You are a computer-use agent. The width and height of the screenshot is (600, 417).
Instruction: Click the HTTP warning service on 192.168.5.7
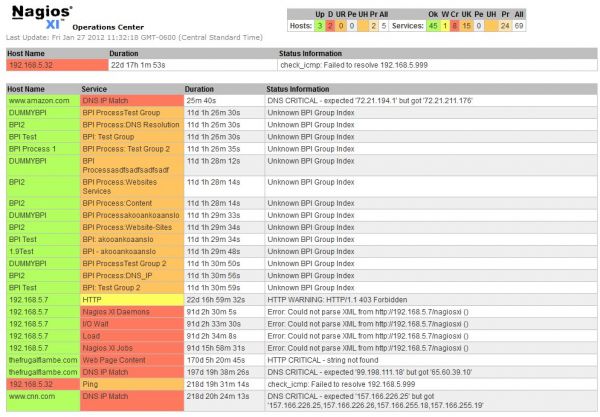pyautogui.click(x=92, y=298)
